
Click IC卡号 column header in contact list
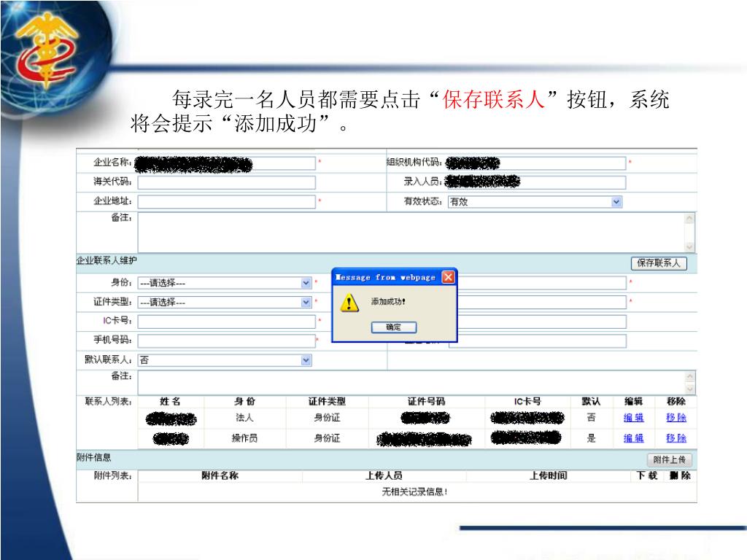click(x=527, y=402)
